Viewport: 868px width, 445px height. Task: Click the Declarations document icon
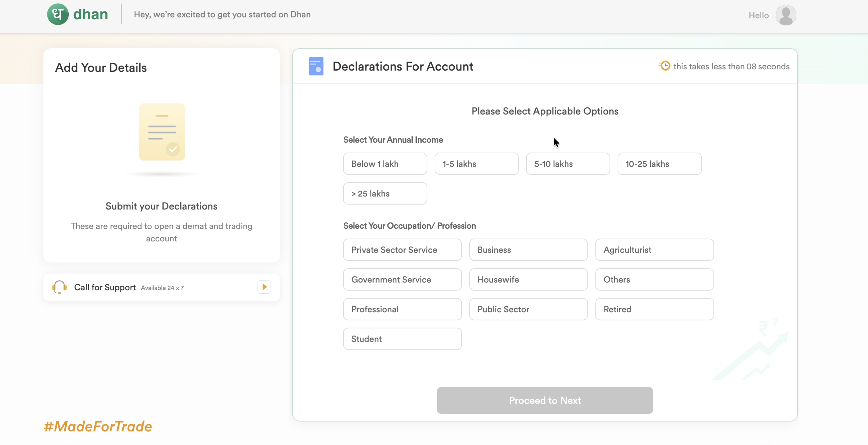(x=316, y=66)
